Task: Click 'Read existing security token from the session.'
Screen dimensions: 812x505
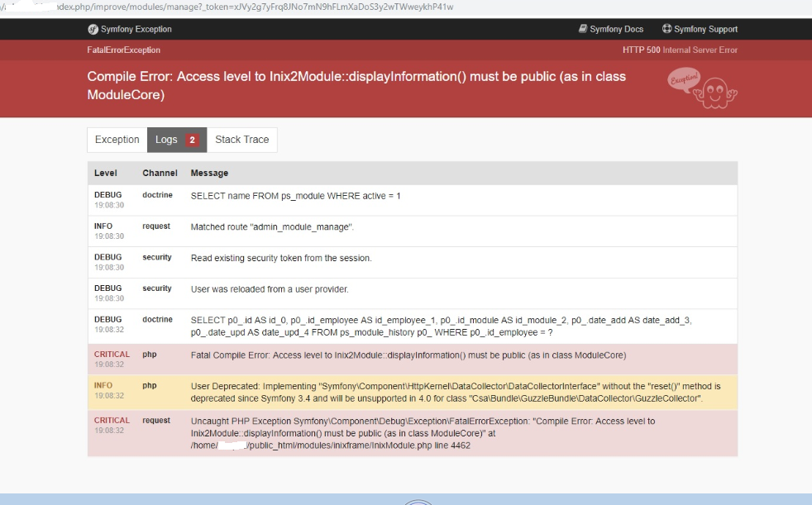Action: (x=281, y=258)
